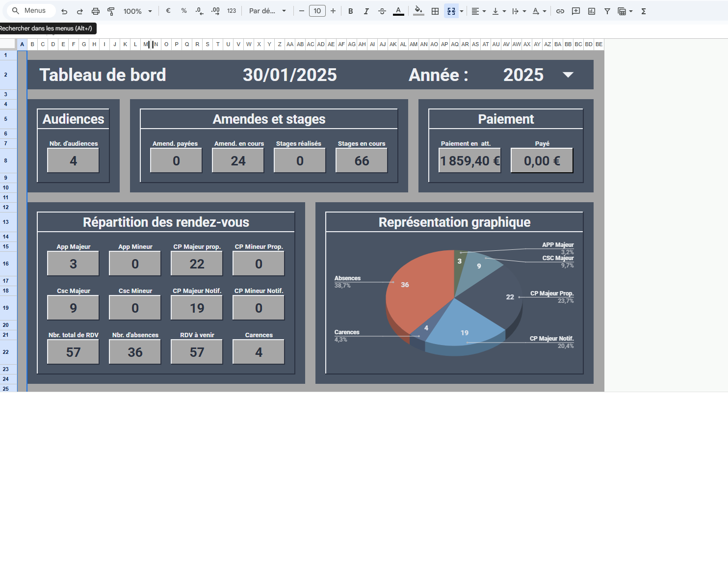Open the zoom 100% dropdown
Image resolution: width=728 pixels, height=588 pixels.
(137, 11)
